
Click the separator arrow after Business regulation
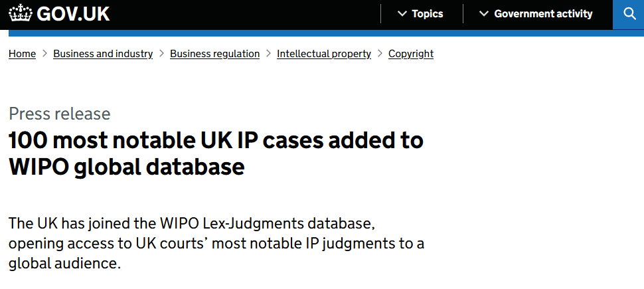tap(268, 54)
